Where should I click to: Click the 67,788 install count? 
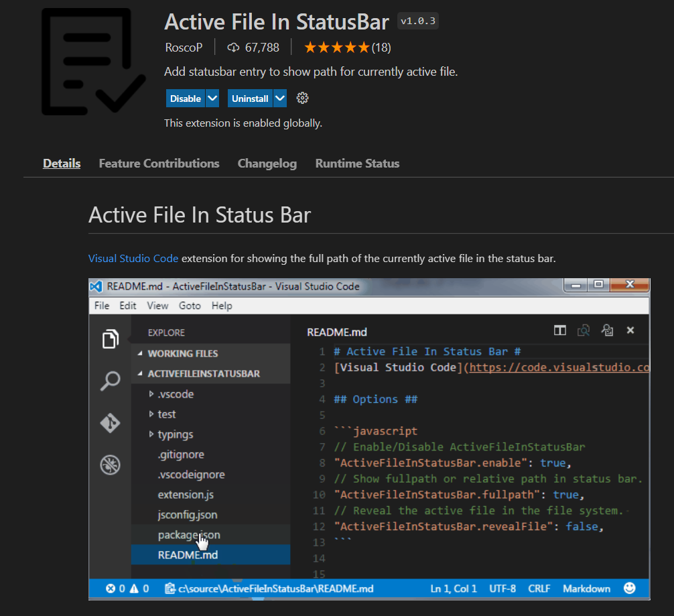point(262,48)
